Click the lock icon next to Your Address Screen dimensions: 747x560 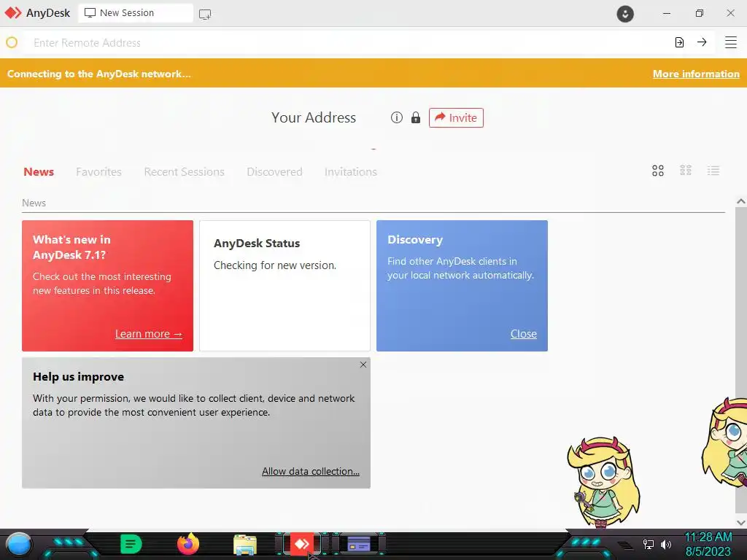point(415,117)
